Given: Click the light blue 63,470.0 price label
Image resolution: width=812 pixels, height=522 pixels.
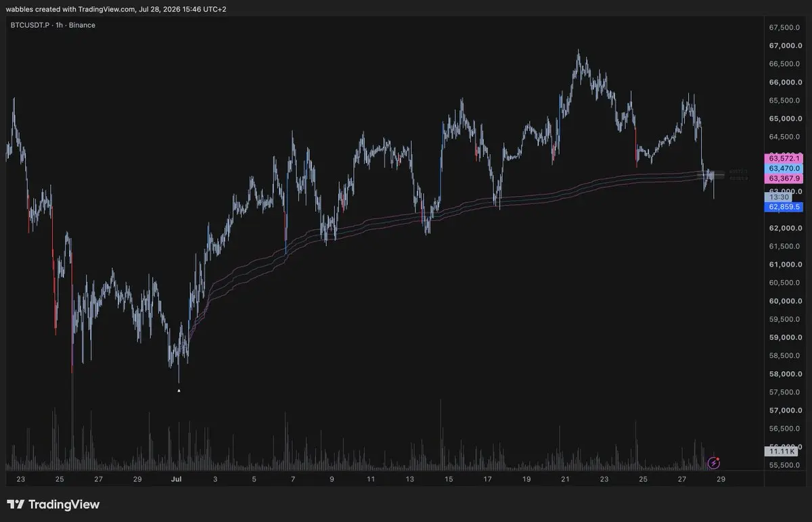Looking at the screenshot, I should pos(783,168).
